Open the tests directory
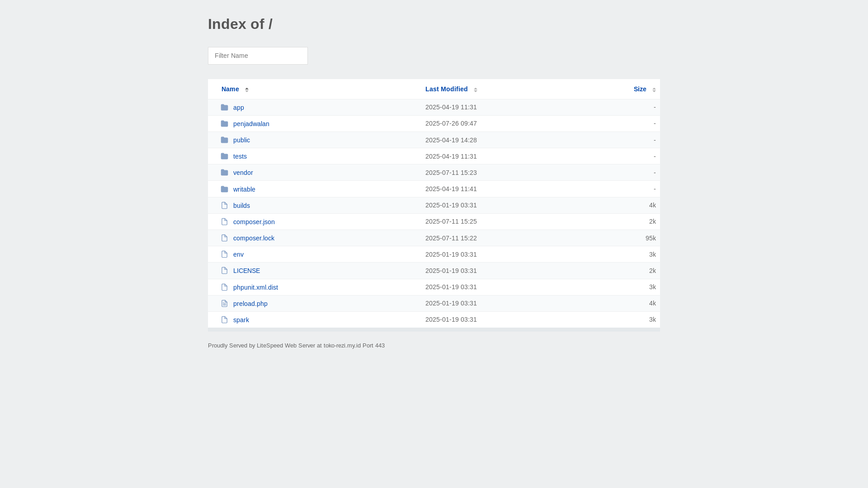The height and width of the screenshot is (488, 868). 240,156
